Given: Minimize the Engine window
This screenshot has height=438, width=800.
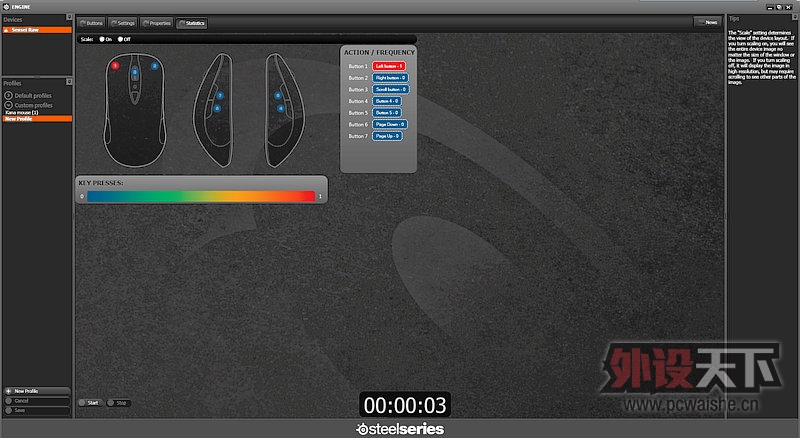Looking at the screenshot, I should pos(770,7).
